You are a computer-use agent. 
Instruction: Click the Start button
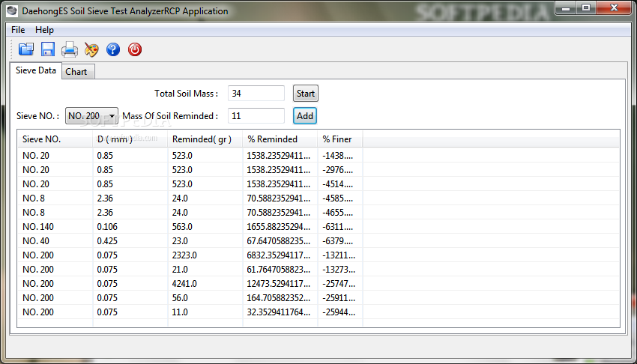306,94
